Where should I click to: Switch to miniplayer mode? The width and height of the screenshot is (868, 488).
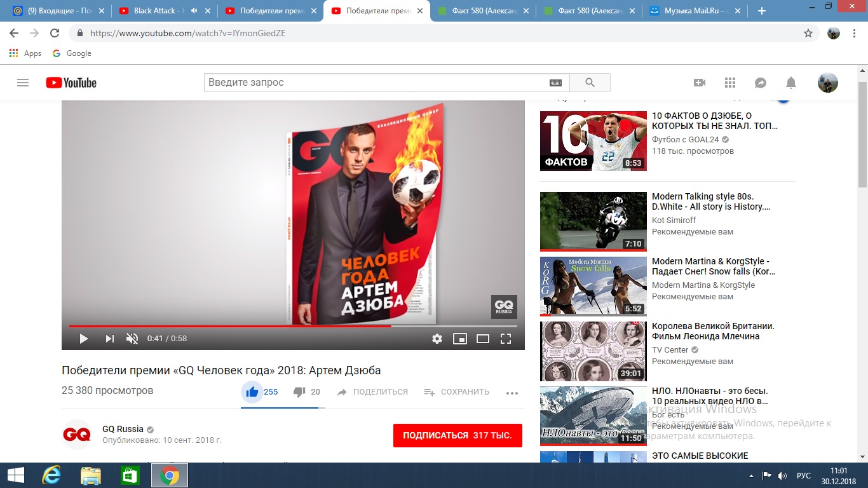coord(460,339)
